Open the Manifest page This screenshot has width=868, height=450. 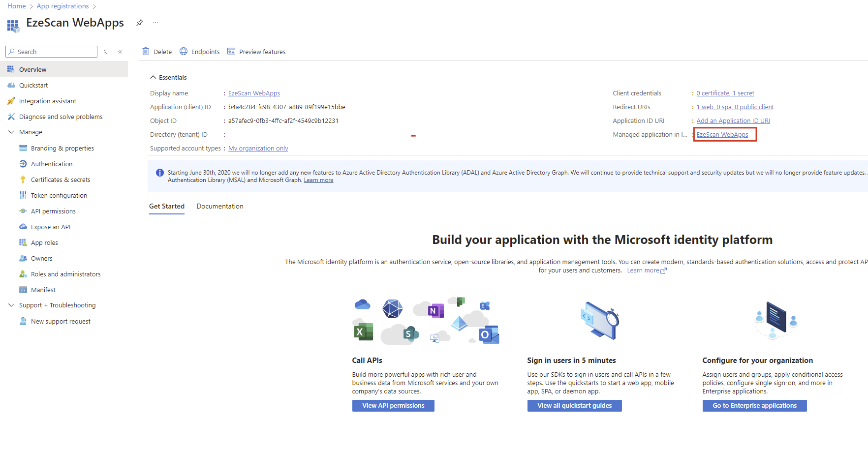point(43,290)
